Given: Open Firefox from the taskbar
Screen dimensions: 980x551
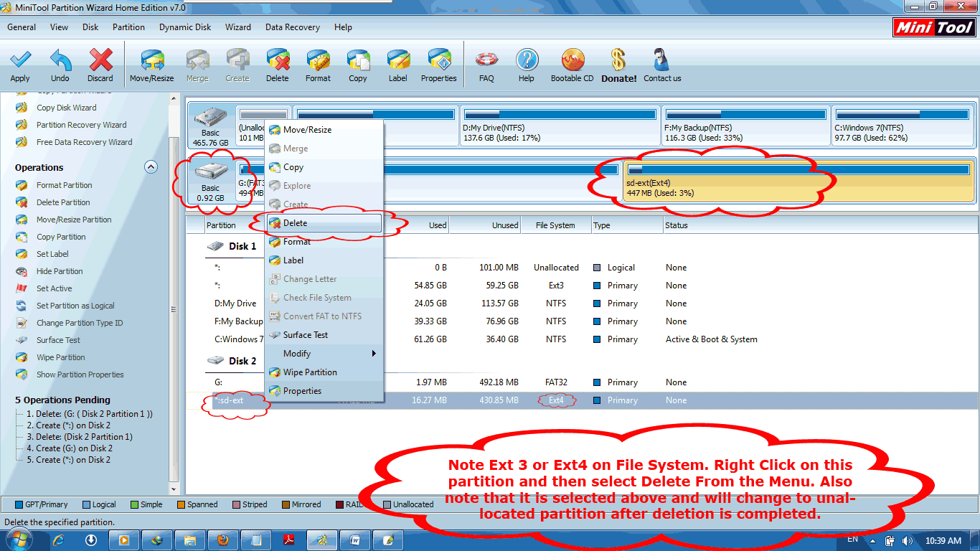Looking at the screenshot, I should point(223,540).
